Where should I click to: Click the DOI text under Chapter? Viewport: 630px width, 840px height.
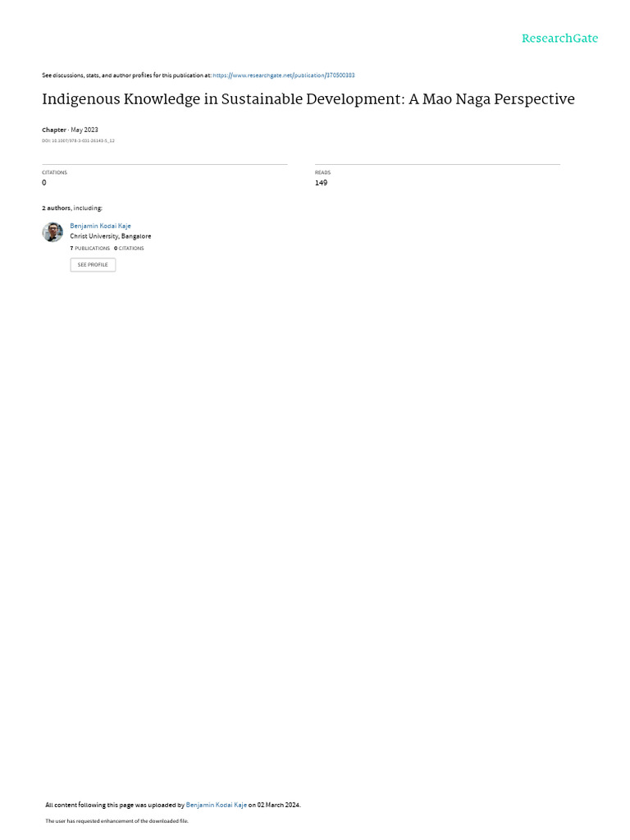pos(78,141)
